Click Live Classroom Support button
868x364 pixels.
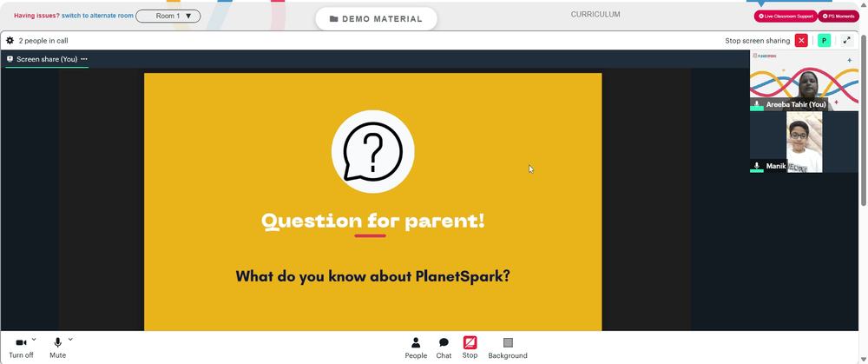(786, 16)
